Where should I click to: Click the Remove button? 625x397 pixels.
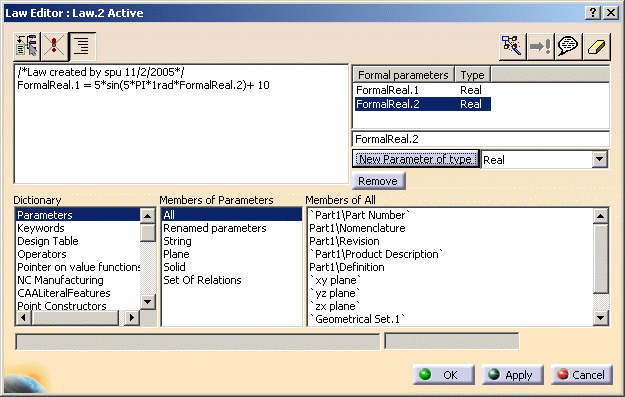click(378, 181)
